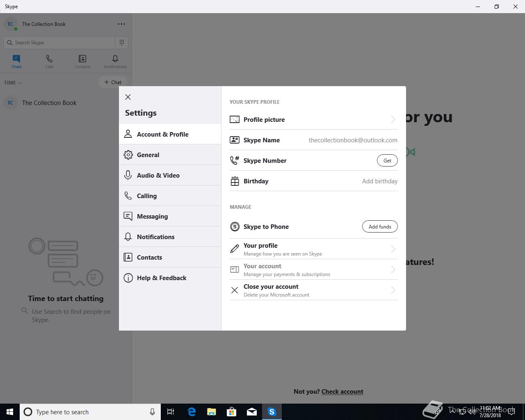Open General settings section
Screen dimensions: 525x420
point(170,155)
